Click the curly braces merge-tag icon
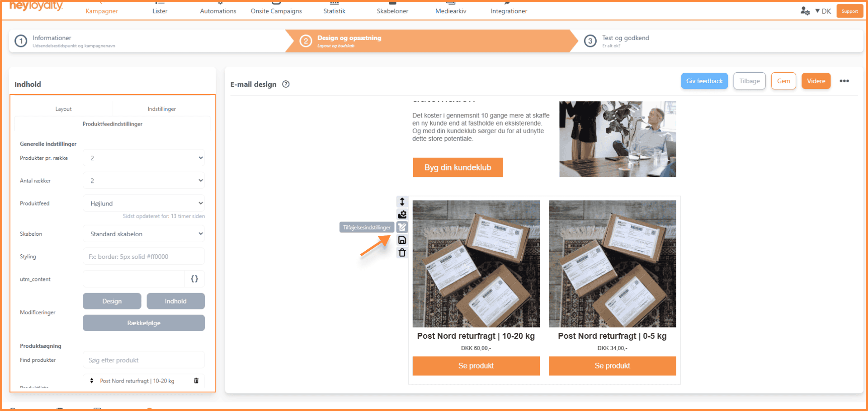 click(x=194, y=279)
